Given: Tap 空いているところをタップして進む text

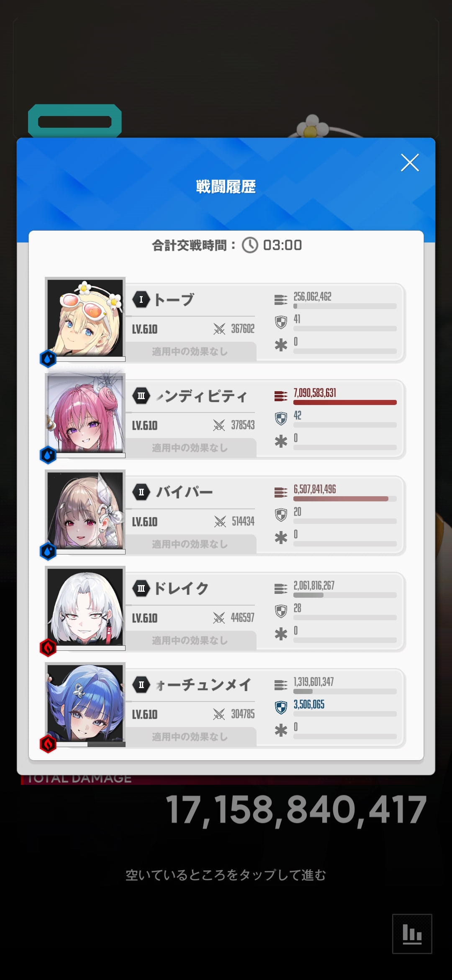Looking at the screenshot, I should tap(226, 875).
